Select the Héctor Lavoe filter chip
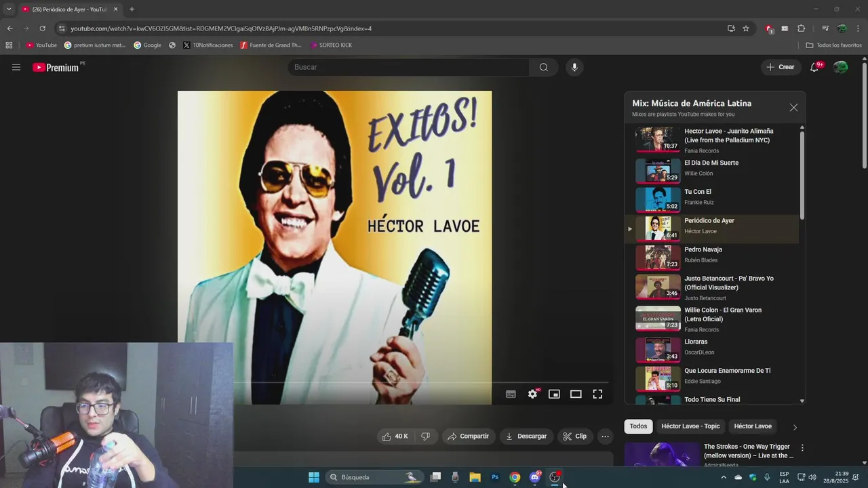 pos(753,426)
